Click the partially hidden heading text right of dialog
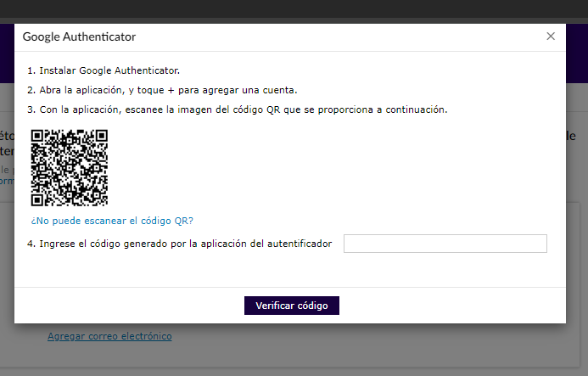 tap(572, 136)
